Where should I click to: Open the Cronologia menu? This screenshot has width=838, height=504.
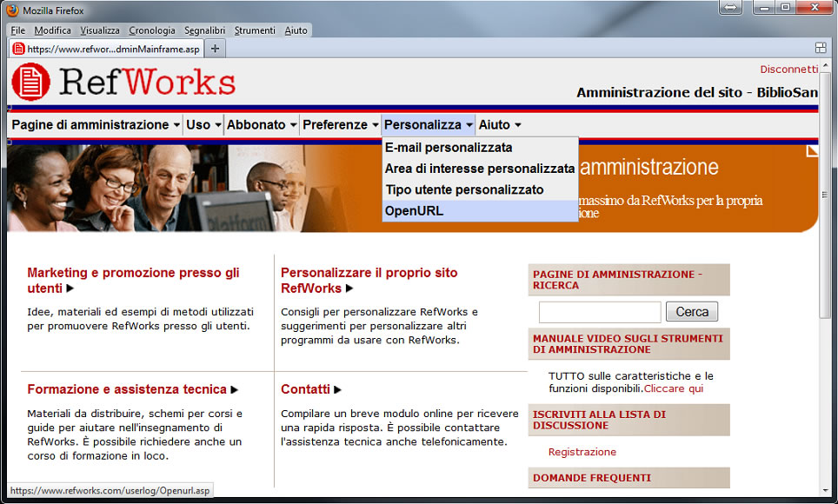(152, 30)
